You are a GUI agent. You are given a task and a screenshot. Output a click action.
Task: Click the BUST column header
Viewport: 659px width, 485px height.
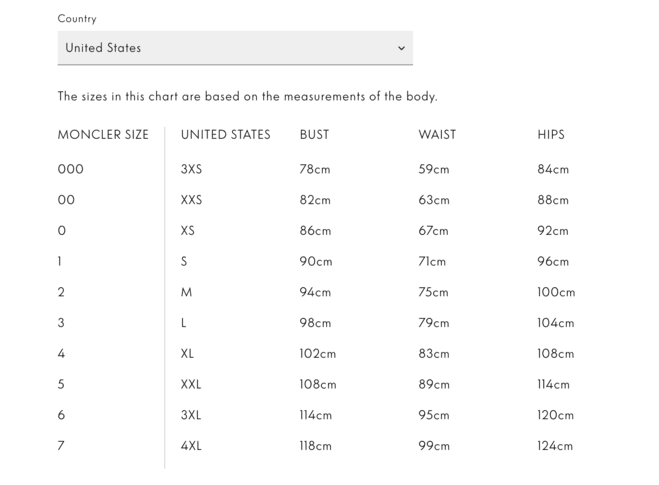click(x=314, y=134)
